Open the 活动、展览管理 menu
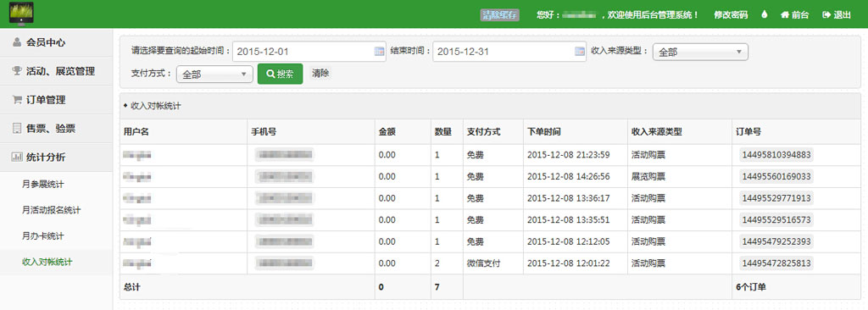 [x=56, y=71]
